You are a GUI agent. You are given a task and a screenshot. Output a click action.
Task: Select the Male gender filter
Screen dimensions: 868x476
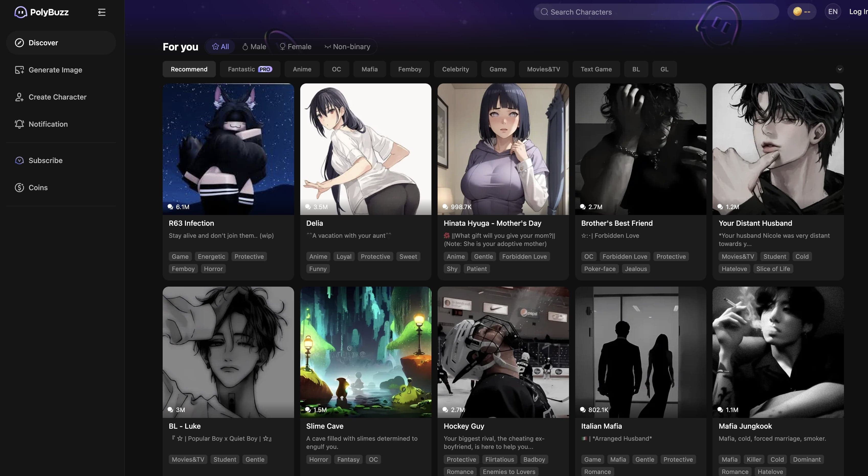(254, 47)
